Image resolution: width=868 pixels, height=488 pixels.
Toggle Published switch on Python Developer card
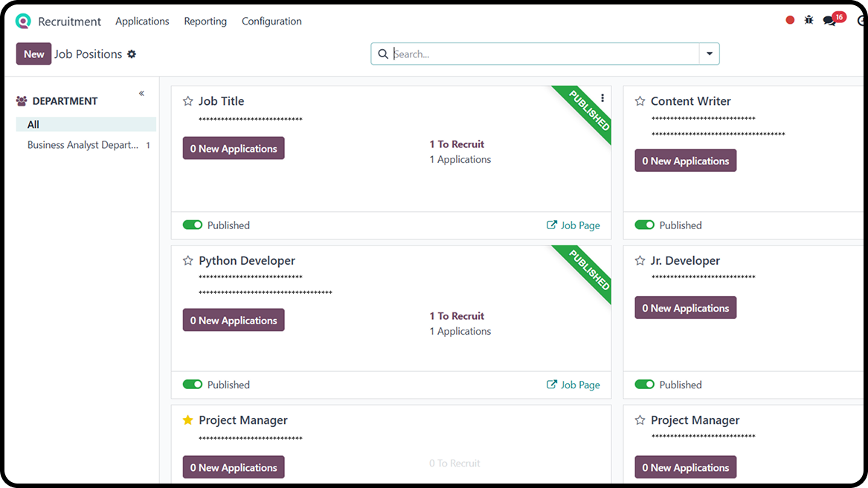193,385
